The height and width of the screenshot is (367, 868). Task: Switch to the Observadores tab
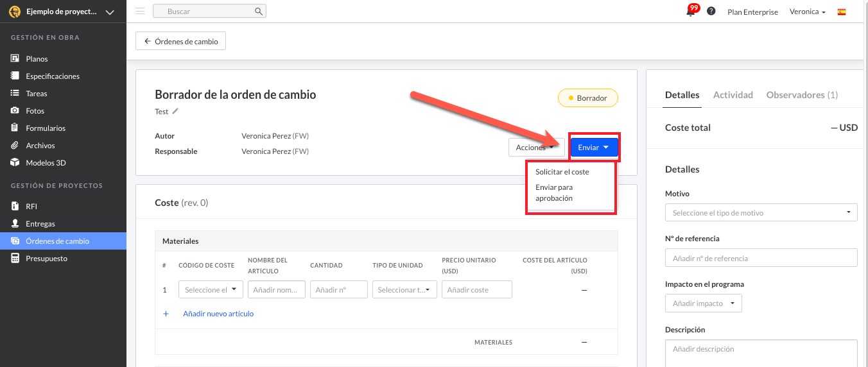802,95
